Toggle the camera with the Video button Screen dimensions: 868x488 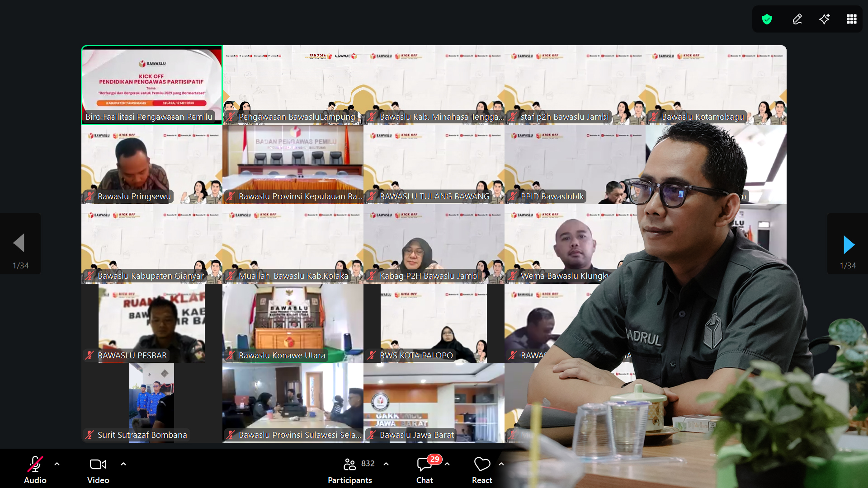point(98,470)
